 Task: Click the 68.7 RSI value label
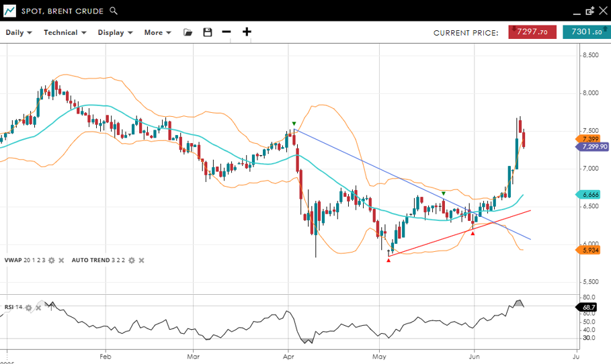tap(590, 307)
